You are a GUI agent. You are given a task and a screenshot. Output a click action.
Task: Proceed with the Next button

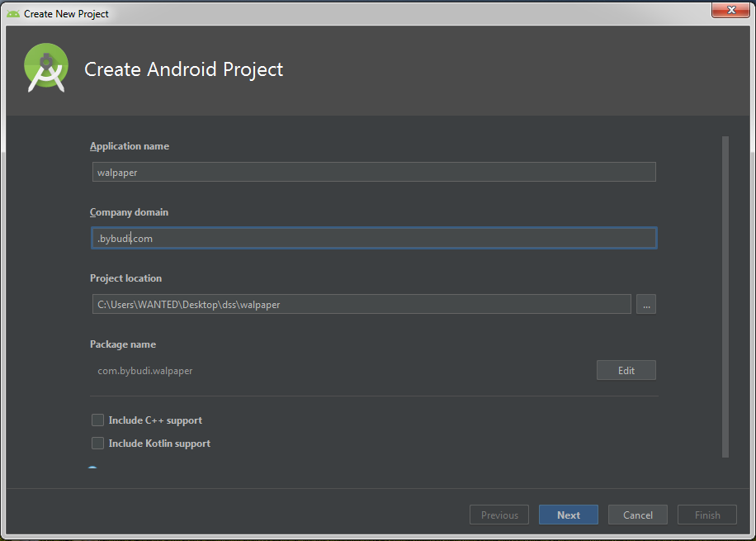pyautogui.click(x=569, y=515)
